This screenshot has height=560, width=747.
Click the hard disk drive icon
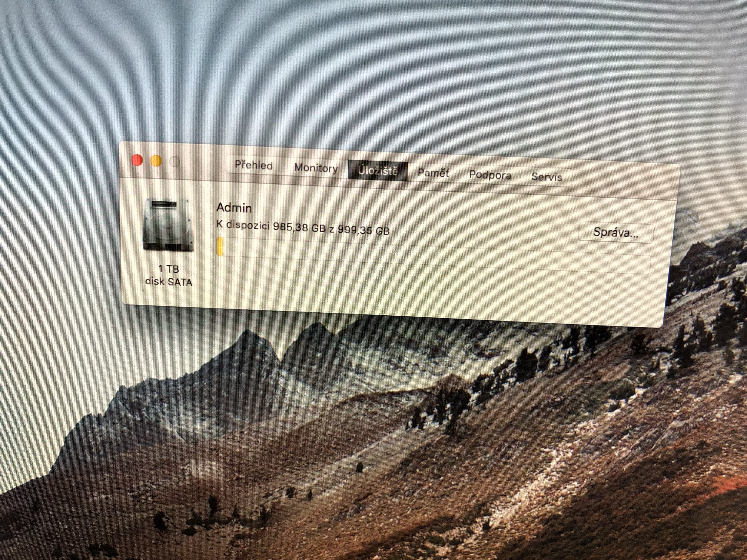(x=168, y=225)
